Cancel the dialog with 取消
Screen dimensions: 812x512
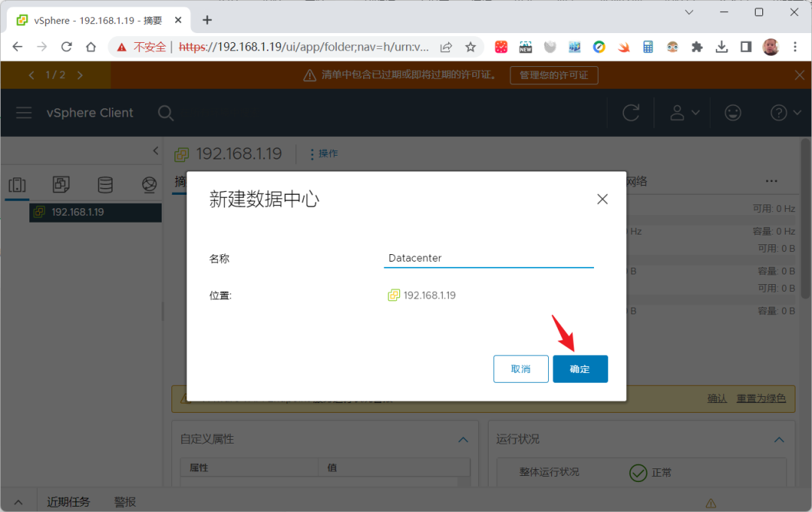(520, 368)
